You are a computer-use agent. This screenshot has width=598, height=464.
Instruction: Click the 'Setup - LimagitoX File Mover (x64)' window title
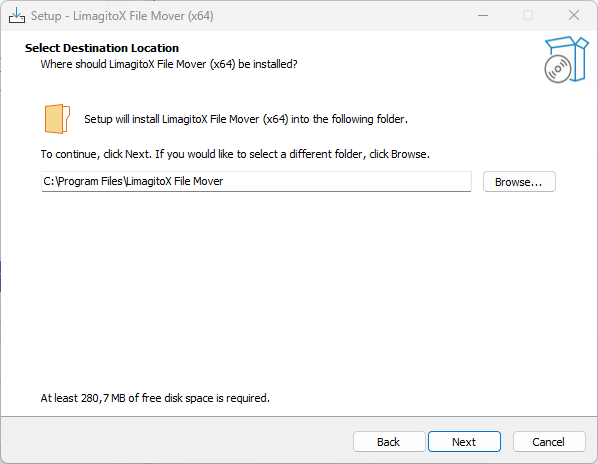pos(122,16)
